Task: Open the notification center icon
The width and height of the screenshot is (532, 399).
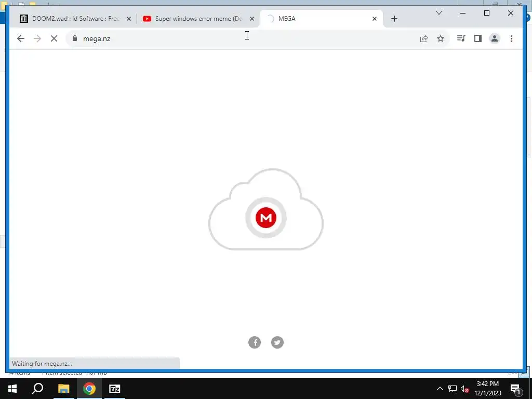Action: pyautogui.click(x=516, y=389)
